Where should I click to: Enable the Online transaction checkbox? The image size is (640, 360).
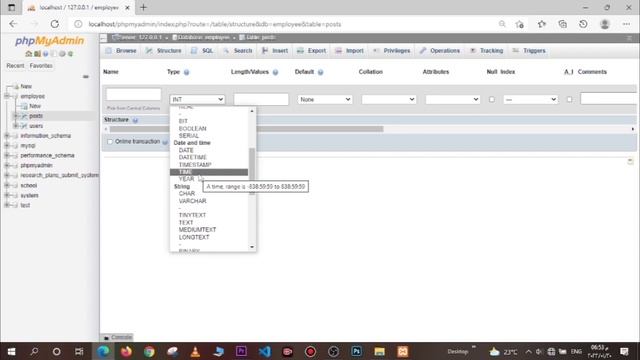(x=110, y=142)
